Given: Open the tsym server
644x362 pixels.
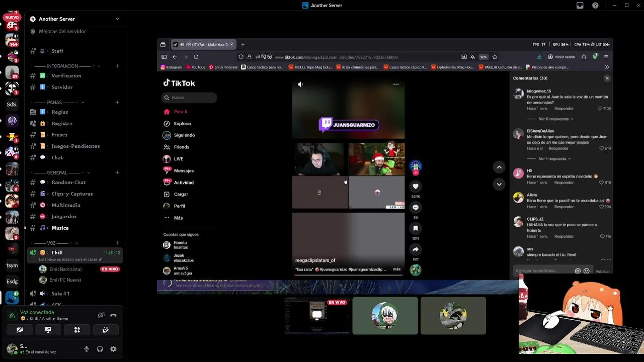Looking at the screenshot, I should coord(12,265).
